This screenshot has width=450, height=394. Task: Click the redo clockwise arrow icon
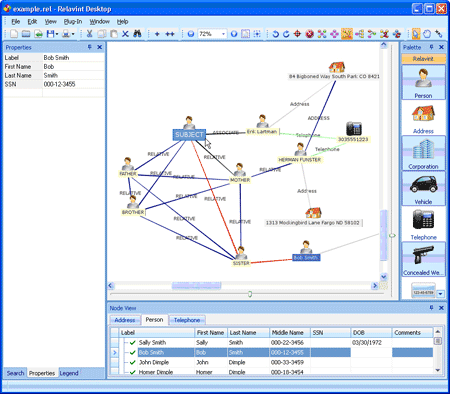[x=286, y=34]
